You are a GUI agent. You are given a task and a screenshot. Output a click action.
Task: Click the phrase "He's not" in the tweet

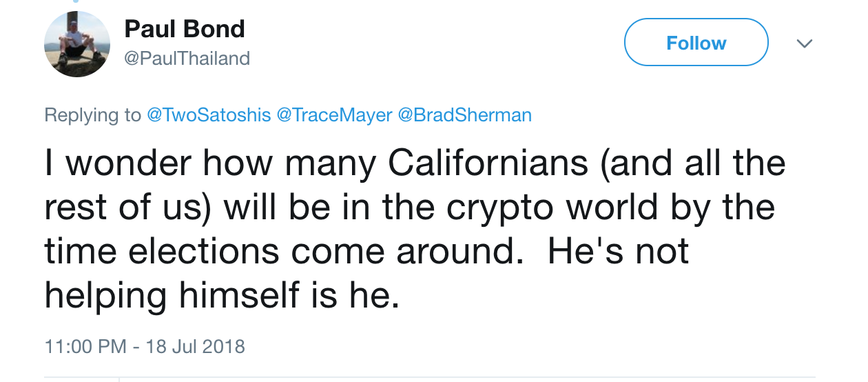[x=618, y=251]
